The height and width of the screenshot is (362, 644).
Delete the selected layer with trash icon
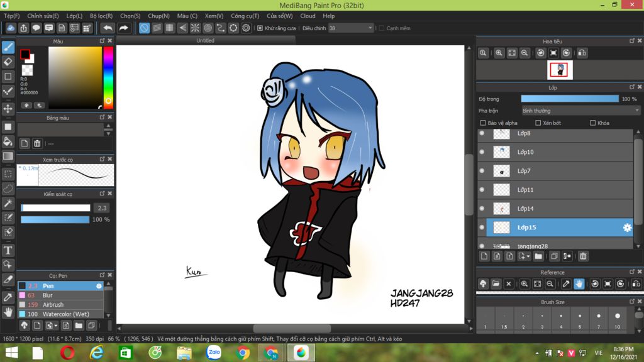click(583, 256)
